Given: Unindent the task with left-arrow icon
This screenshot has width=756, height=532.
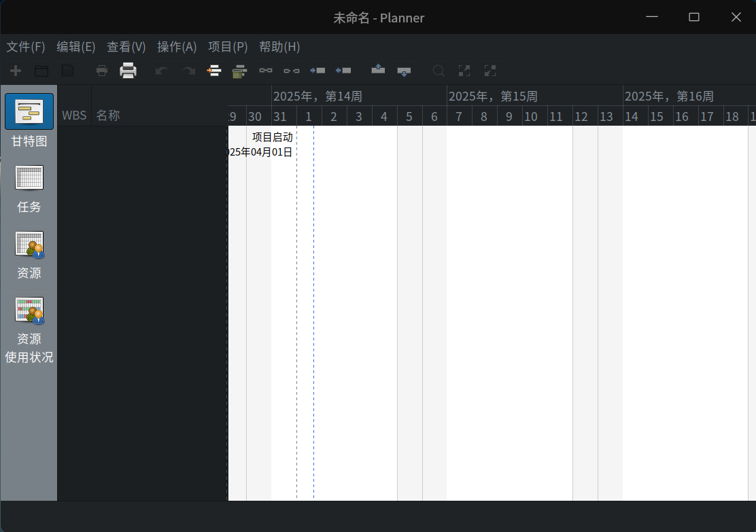Looking at the screenshot, I should (343, 71).
